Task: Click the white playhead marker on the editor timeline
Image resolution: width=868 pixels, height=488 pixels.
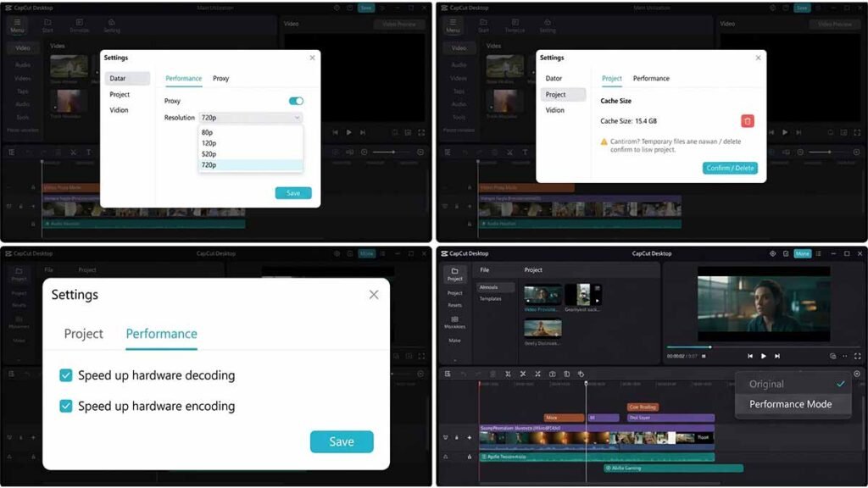Action: (x=586, y=384)
